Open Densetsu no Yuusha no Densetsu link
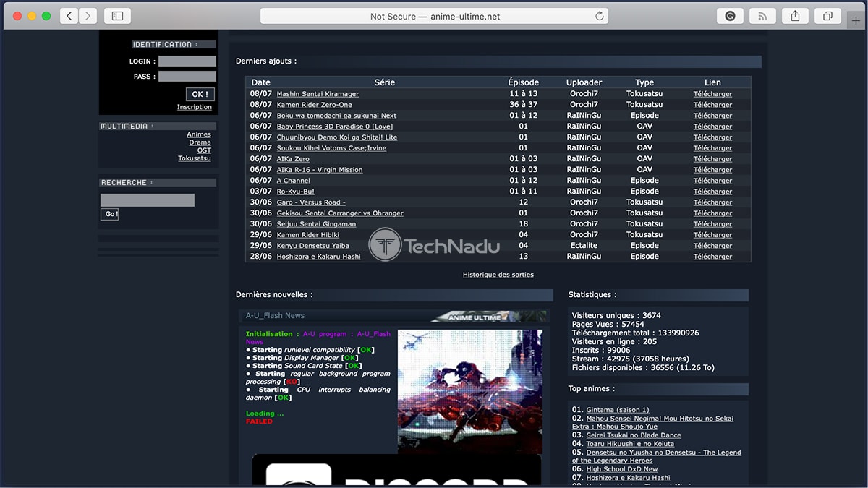868x488 pixels. (x=657, y=456)
